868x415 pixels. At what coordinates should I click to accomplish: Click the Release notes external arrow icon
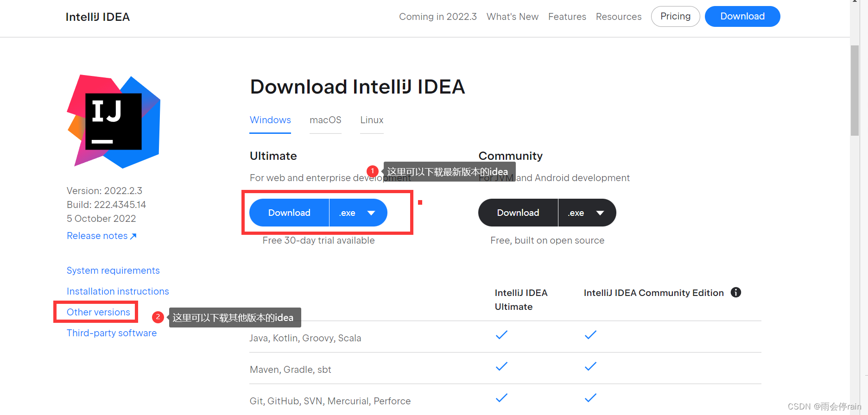point(133,236)
